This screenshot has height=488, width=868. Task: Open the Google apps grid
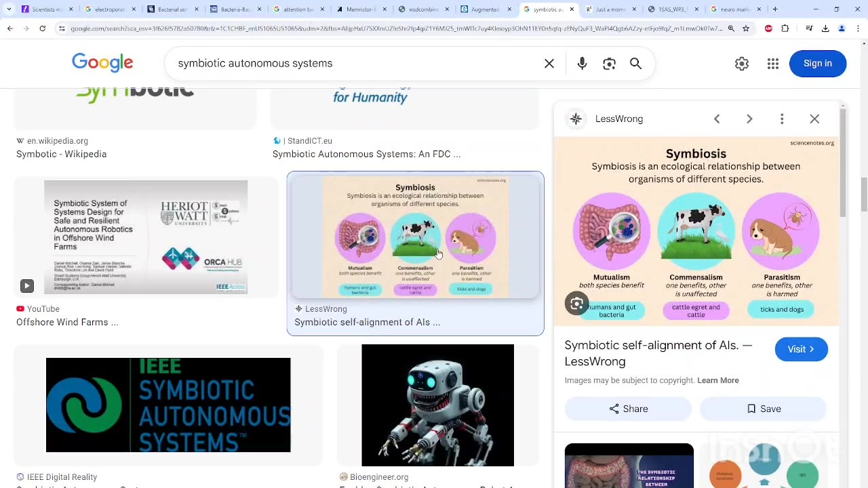pyautogui.click(x=773, y=63)
